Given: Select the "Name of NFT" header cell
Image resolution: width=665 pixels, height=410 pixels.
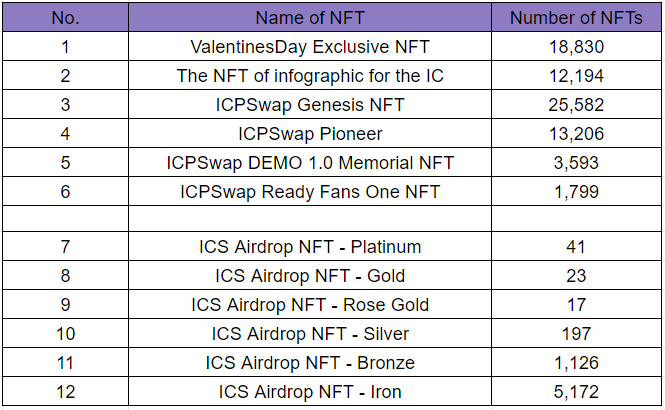Looking at the screenshot, I should tap(310, 17).
